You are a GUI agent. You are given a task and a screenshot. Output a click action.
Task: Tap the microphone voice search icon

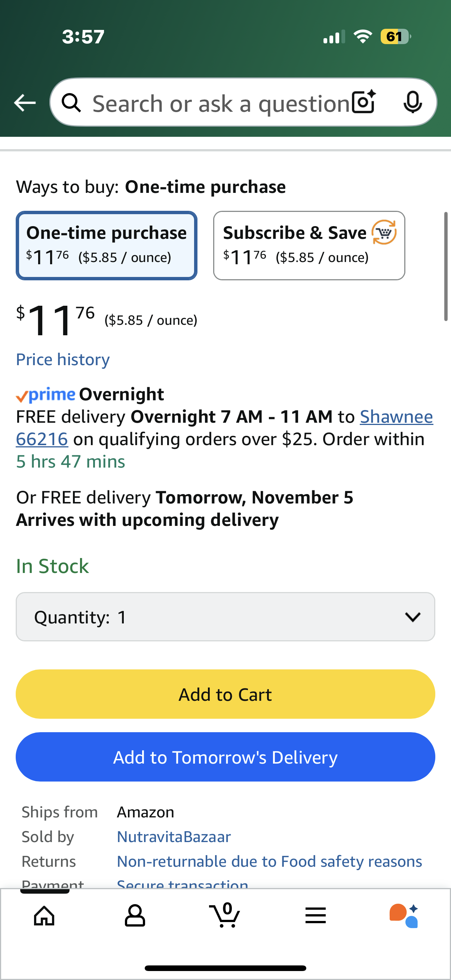(412, 102)
